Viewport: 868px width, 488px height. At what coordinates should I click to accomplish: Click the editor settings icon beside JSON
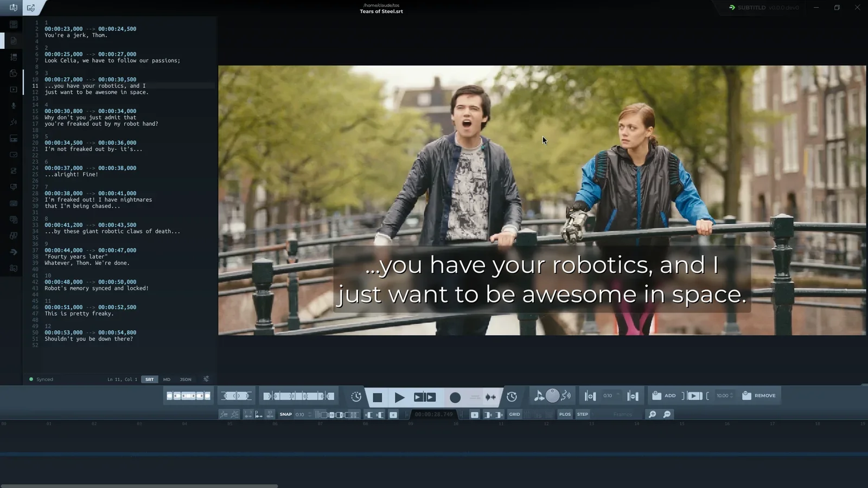tap(206, 379)
